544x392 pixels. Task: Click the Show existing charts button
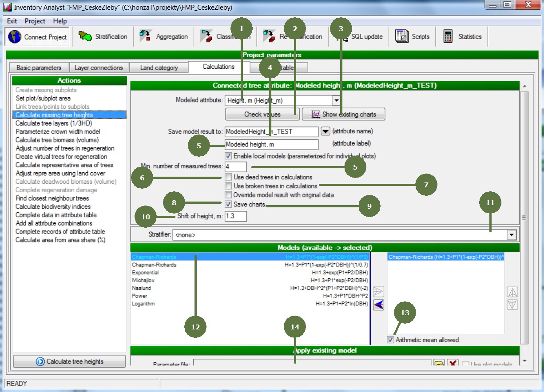pos(343,115)
